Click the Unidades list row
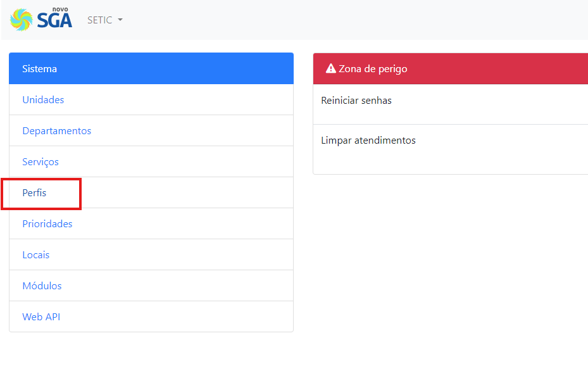This screenshot has height=369, width=588. [151, 100]
